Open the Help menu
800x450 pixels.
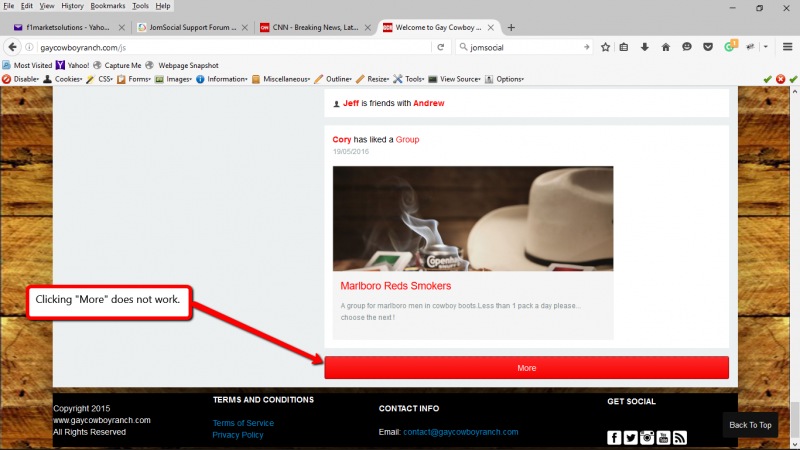(163, 6)
